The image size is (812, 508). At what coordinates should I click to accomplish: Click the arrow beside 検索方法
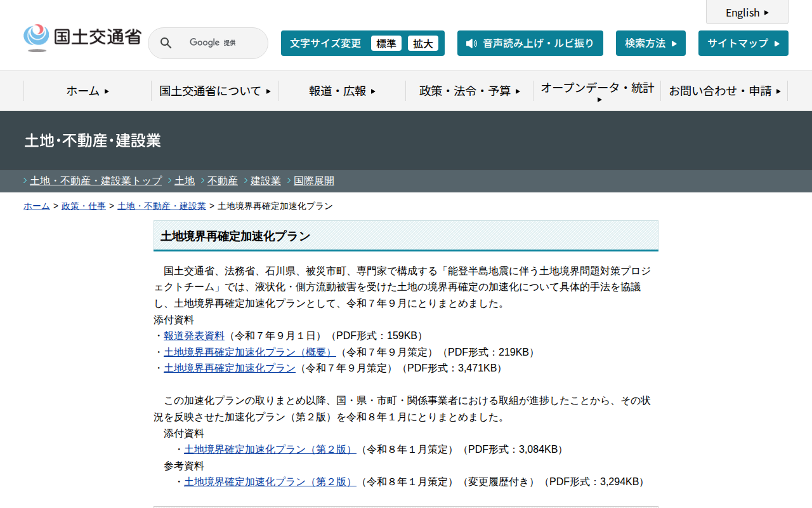tap(674, 43)
